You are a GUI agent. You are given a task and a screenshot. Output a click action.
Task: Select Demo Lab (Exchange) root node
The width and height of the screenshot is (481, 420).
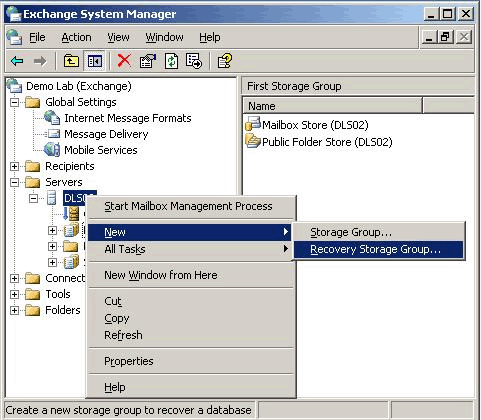point(79,86)
